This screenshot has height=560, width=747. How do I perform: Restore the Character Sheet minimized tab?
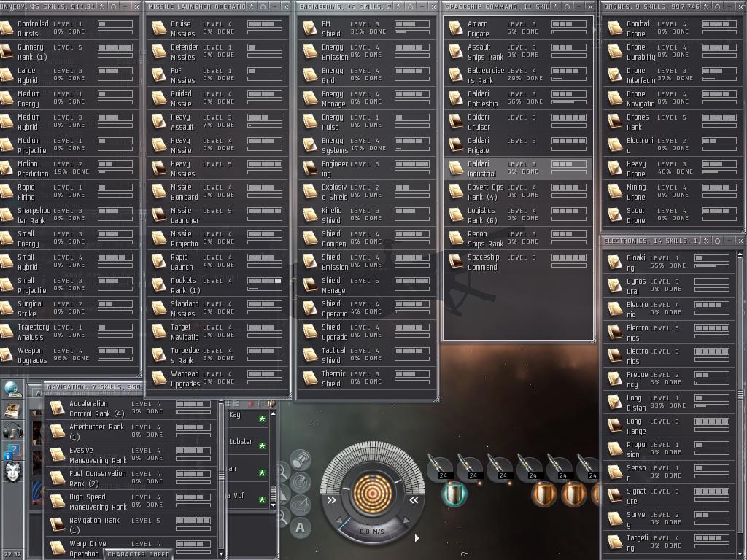[138, 554]
